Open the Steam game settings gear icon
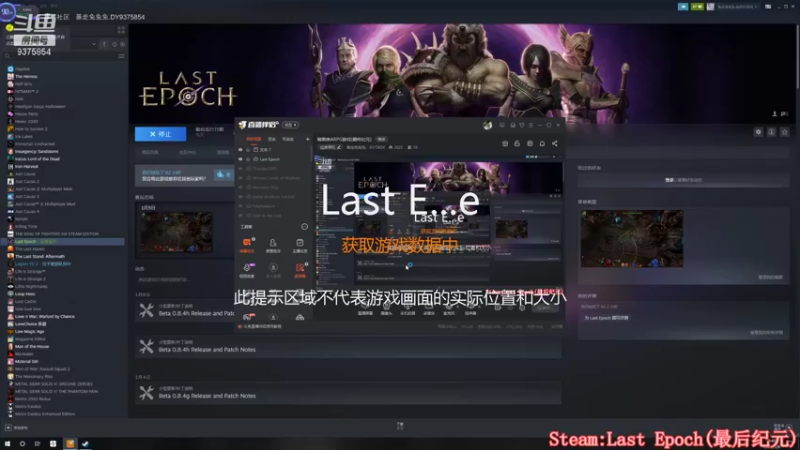The width and height of the screenshot is (800, 450). [x=758, y=132]
